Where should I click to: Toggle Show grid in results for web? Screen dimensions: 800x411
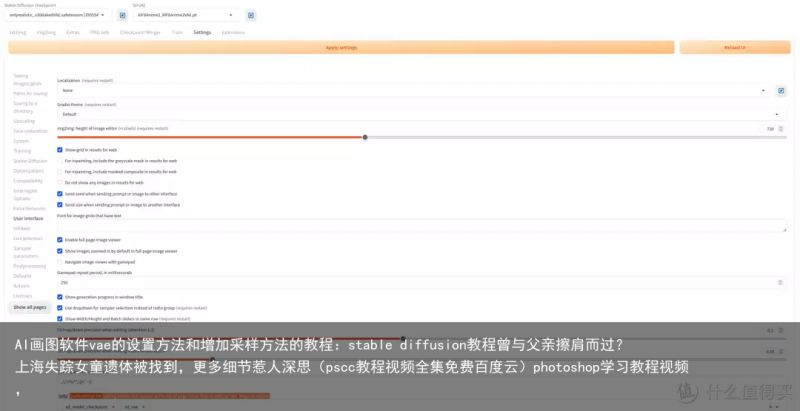coord(60,150)
